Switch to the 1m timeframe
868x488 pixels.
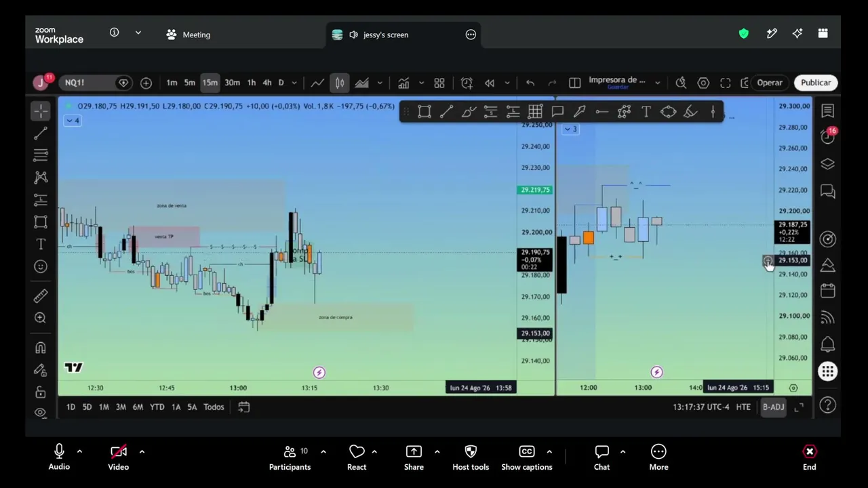172,83
